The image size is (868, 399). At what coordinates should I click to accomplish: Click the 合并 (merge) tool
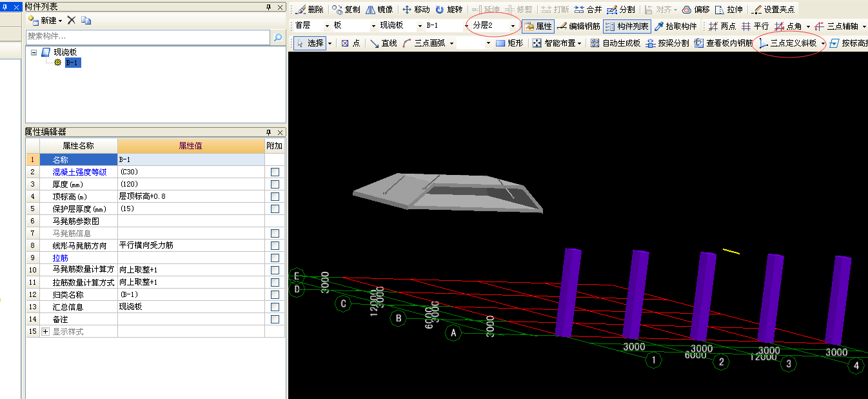(x=587, y=10)
